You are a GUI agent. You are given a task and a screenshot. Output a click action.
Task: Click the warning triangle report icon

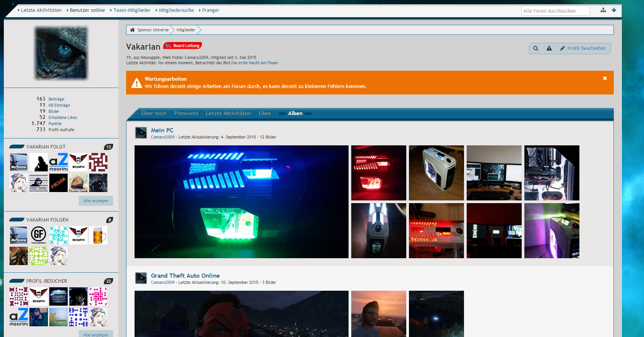pos(549,49)
